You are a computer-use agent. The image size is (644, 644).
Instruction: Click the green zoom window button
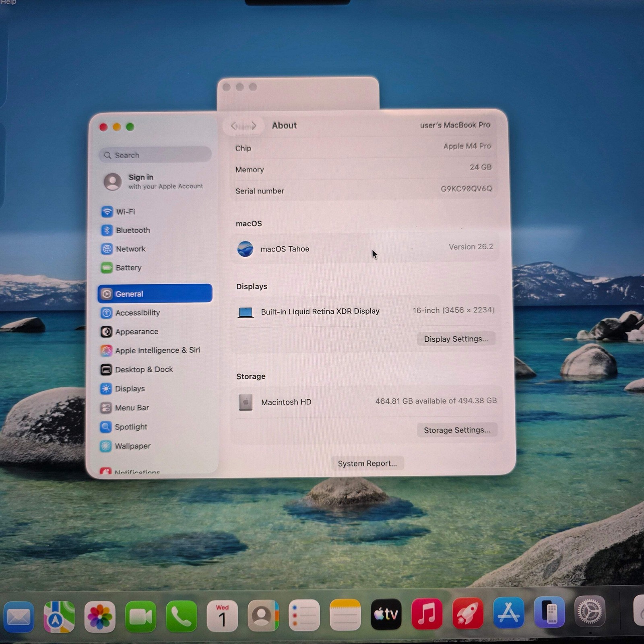pos(130,127)
